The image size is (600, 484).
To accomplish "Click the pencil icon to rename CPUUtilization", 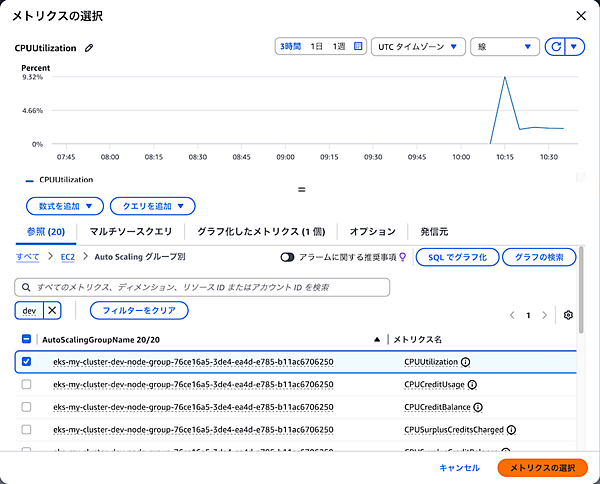I will coord(89,48).
